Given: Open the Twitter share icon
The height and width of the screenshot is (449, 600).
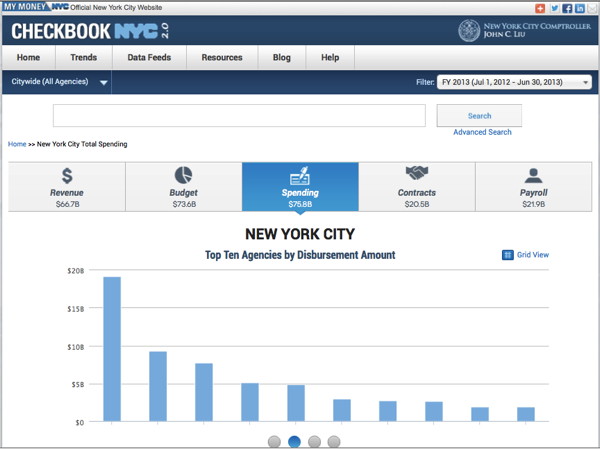Looking at the screenshot, I should click(554, 8).
